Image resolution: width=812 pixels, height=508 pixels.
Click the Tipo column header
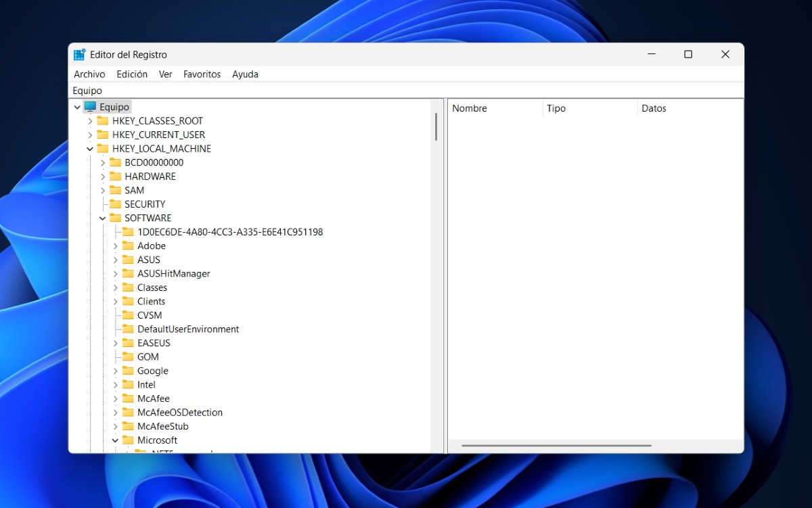pos(590,108)
